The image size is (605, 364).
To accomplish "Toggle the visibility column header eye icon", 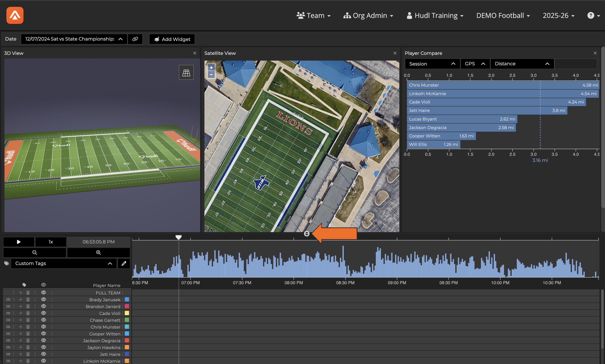I will click(x=43, y=285).
